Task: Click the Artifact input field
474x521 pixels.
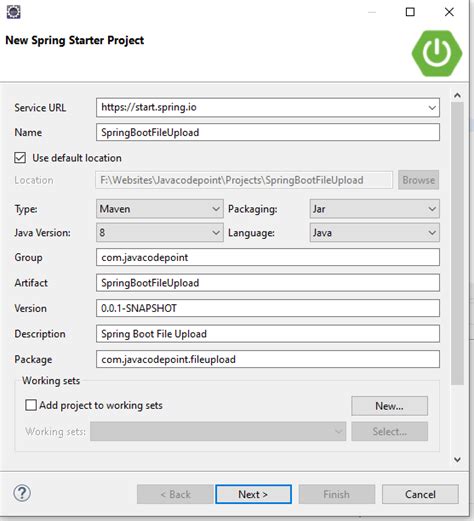Action: click(268, 283)
